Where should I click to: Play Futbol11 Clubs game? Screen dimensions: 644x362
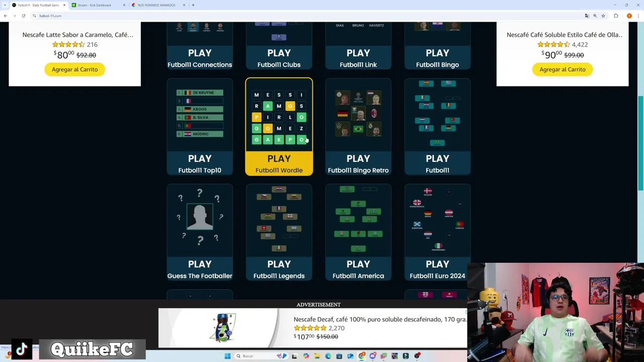tap(279, 58)
